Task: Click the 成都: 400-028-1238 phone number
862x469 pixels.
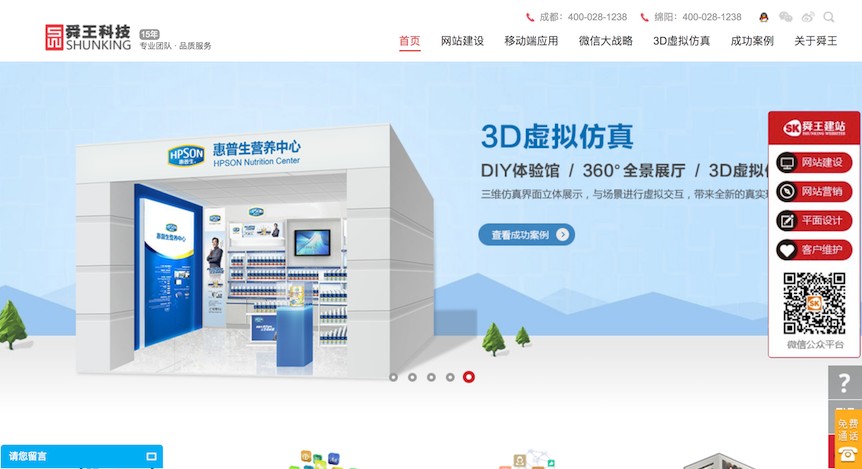Action: [583, 18]
